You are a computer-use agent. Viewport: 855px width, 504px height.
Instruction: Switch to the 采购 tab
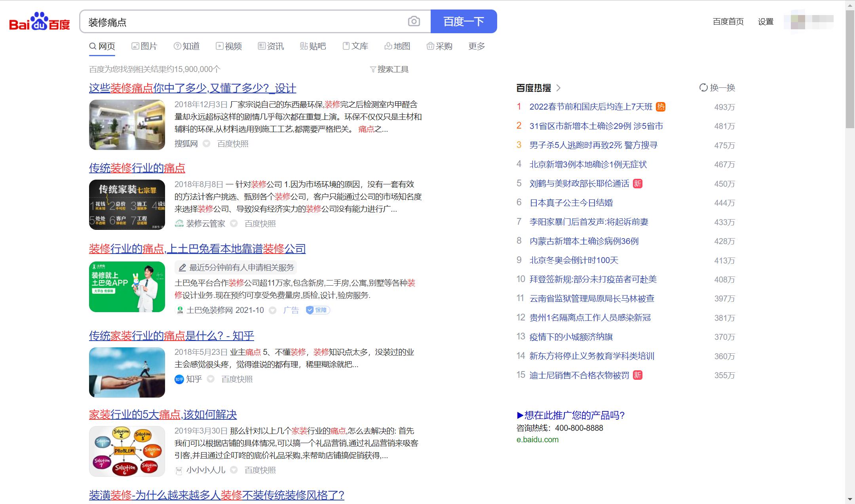point(439,46)
